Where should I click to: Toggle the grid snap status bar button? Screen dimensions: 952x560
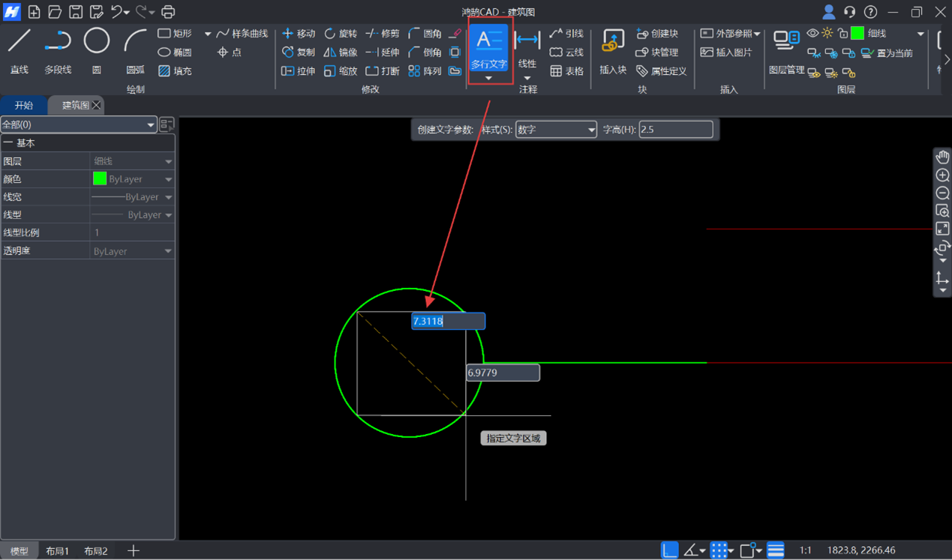pos(719,551)
